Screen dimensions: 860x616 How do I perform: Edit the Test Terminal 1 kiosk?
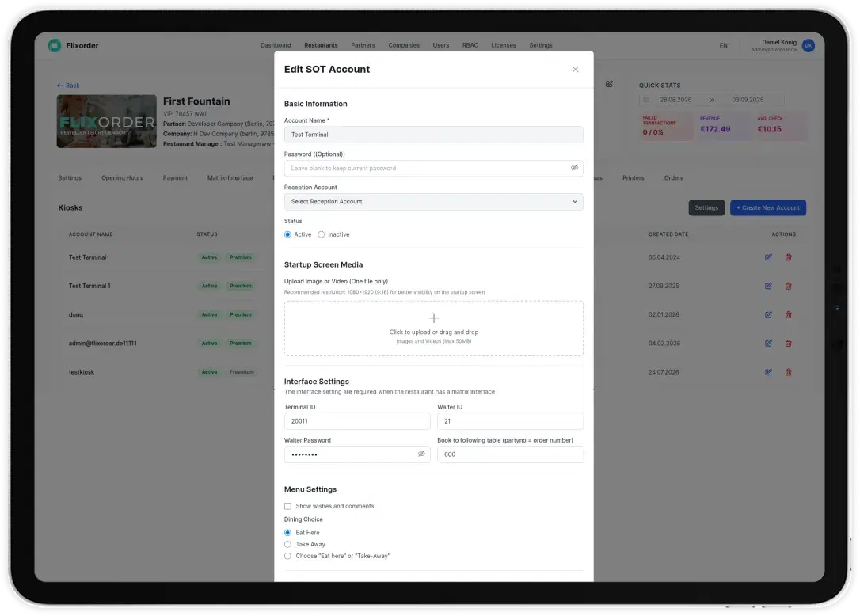(768, 286)
